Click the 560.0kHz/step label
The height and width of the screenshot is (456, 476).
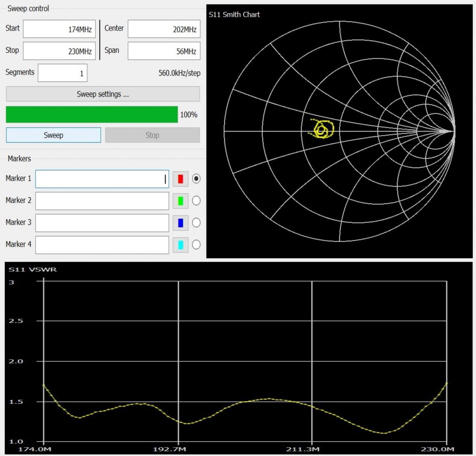point(179,73)
